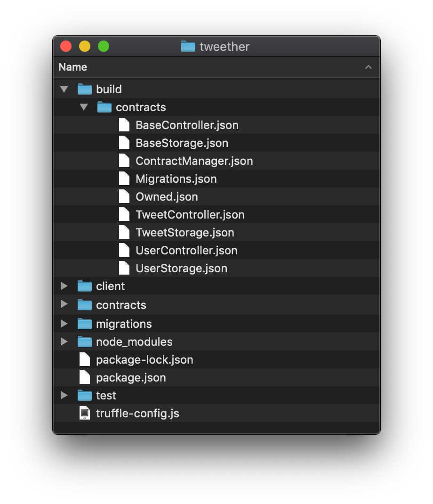Screen dimensions: 433x504
Task: Select TweetController.json file
Action: click(190, 215)
